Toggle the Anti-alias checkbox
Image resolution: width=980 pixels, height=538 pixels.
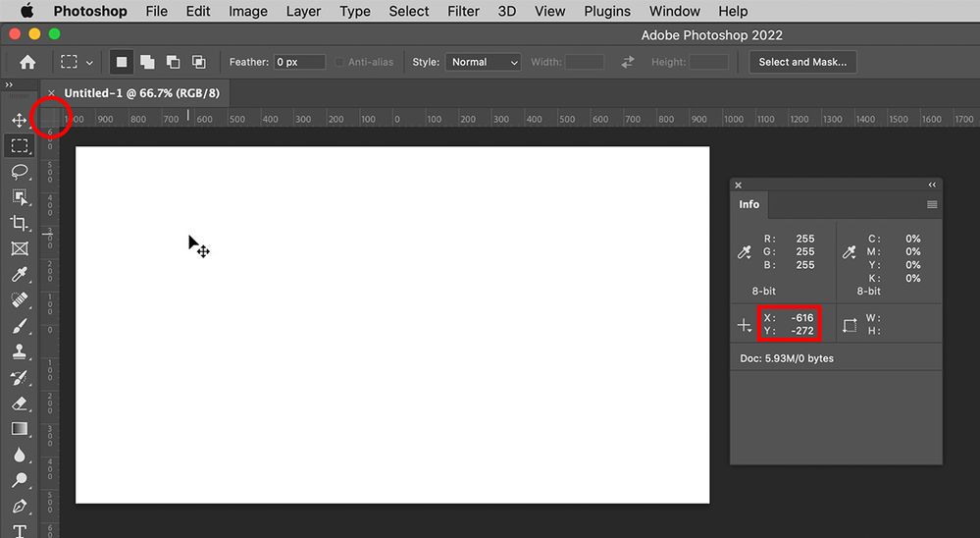[x=339, y=62]
